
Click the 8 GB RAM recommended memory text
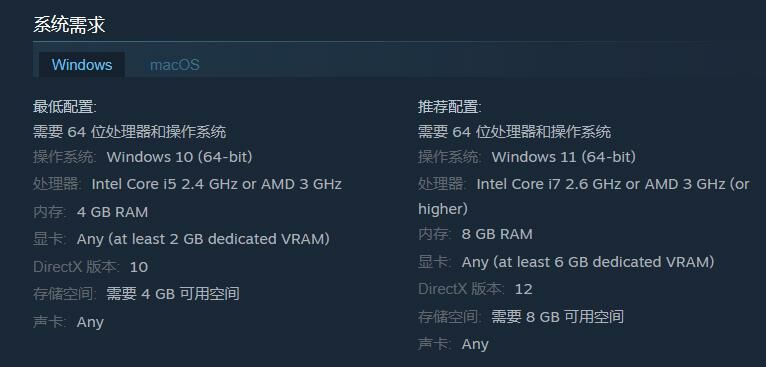pyautogui.click(x=497, y=234)
